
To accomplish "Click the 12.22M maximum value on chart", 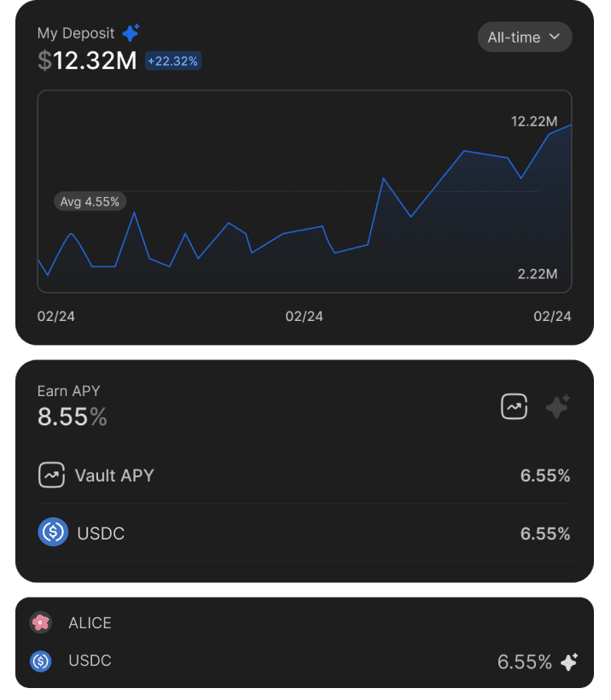I will pyautogui.click(x=534, y=121).
